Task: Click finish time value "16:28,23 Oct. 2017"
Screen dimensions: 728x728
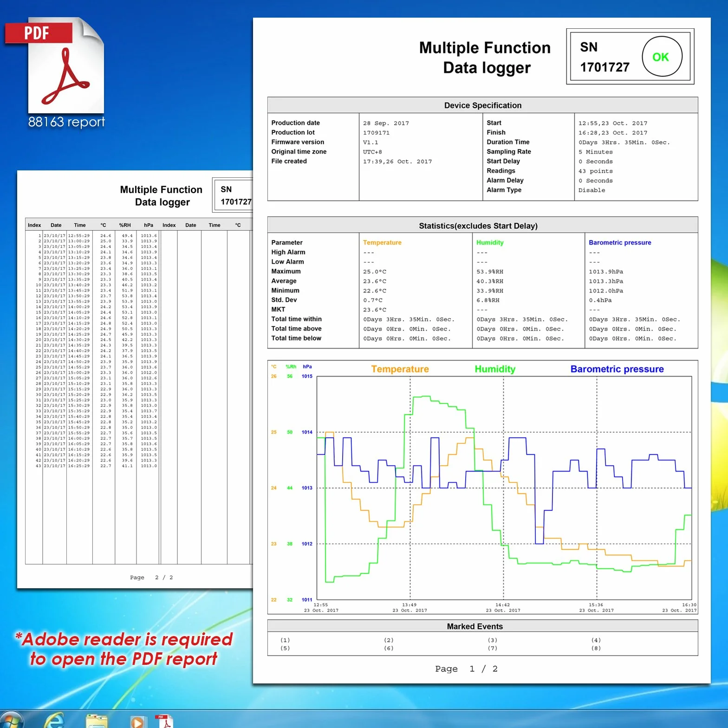Action: coord(613,133)
